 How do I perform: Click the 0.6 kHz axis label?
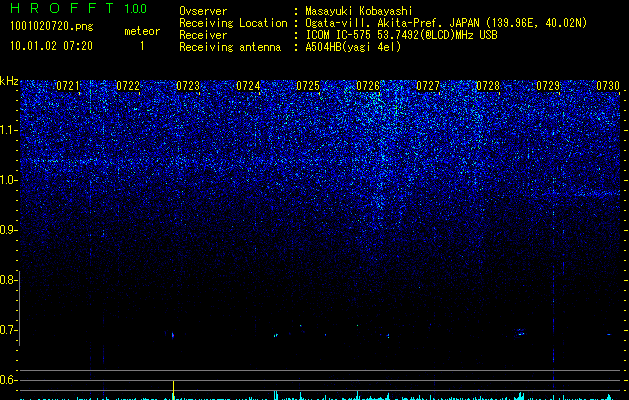(8, 380)
